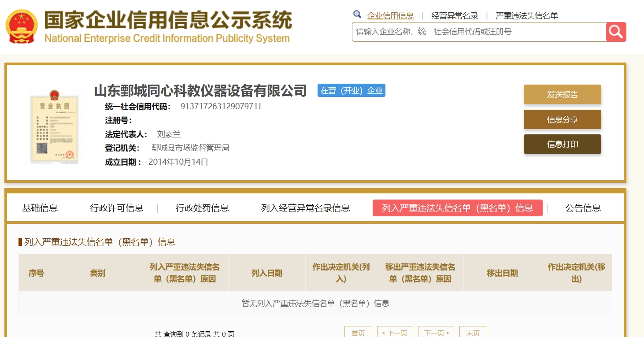Viewport: 644px width, 337px height.
Task: Click the 上一页 previous page button
Action: click(395, 333)
